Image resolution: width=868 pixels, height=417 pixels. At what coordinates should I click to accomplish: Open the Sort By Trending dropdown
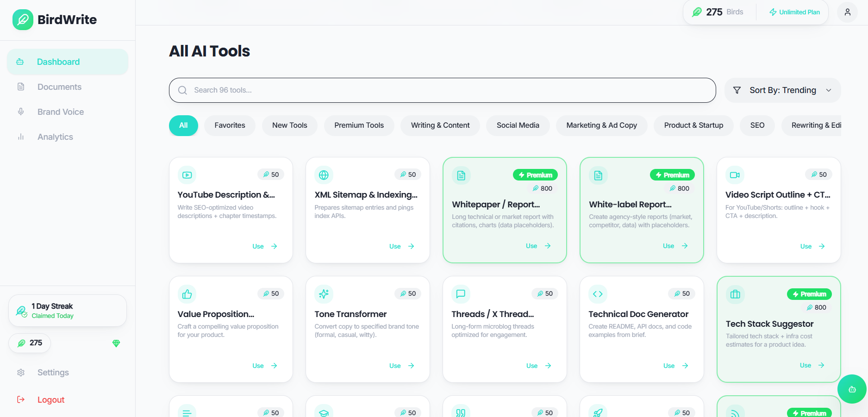[782, 90]
